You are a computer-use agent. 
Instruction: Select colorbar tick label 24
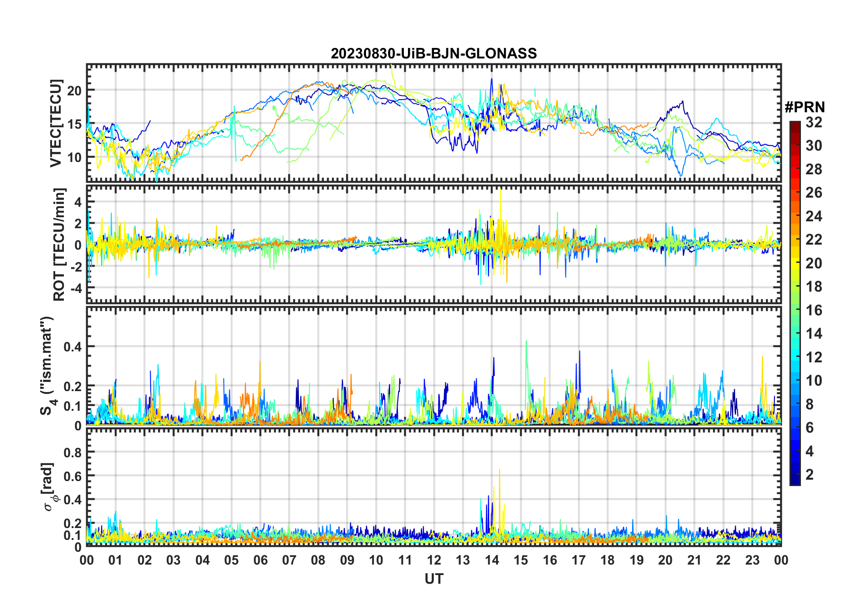(x=813, y=216)
